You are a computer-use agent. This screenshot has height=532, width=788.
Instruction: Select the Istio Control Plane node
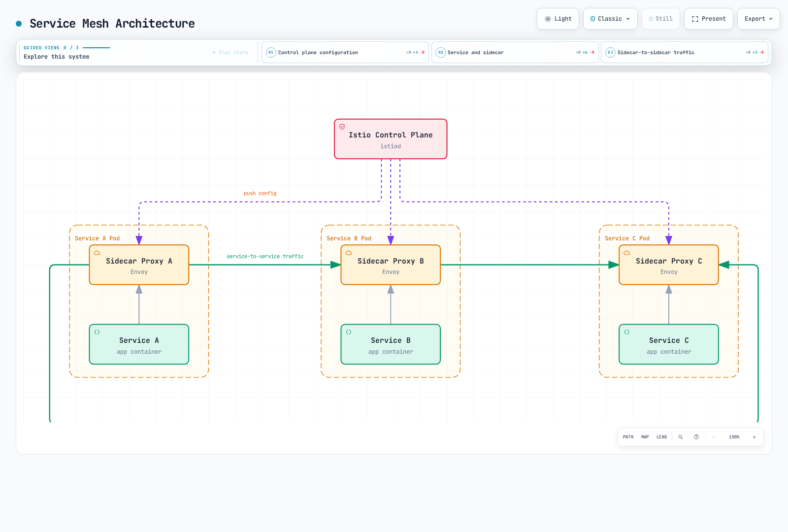[391, 139]
